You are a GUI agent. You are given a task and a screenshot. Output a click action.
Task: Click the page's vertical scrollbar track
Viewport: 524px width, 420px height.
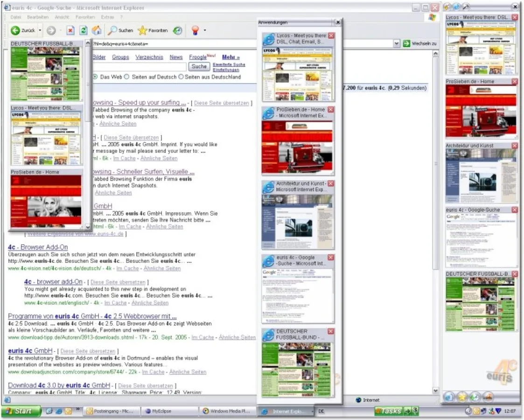coord(436,233)
